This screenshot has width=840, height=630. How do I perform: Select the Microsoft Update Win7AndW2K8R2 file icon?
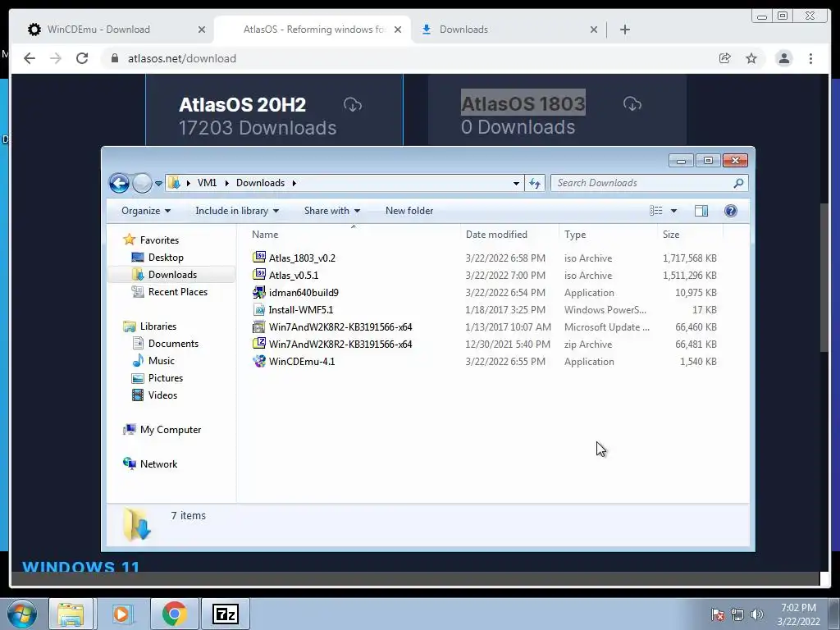[x=259, y=326]
